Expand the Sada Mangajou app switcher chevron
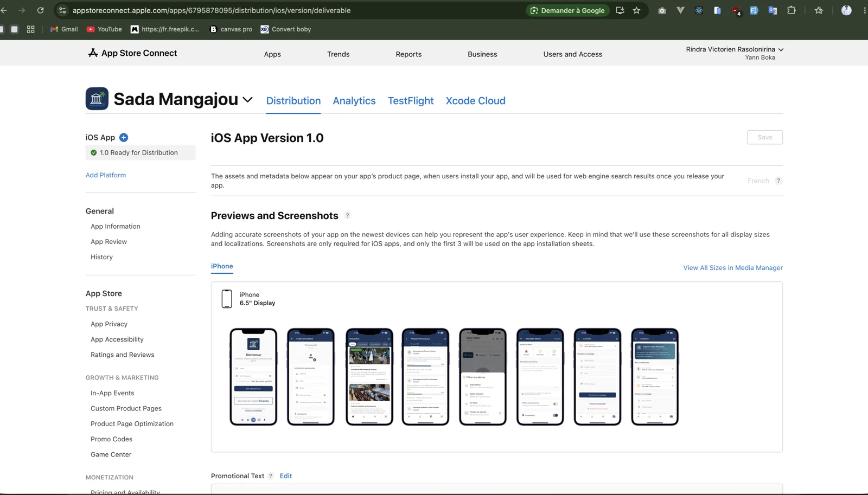The width and height of the screenshot is (868, 495). pos(247,100)
